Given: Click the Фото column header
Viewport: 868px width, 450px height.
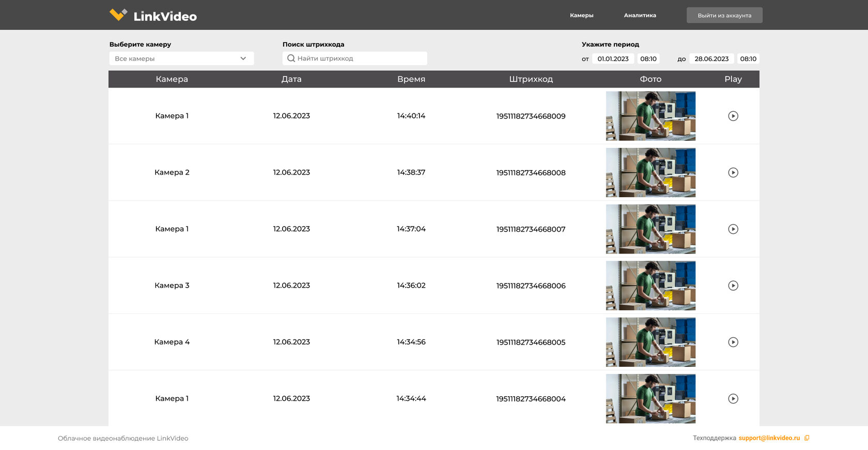Looking at the screenshot, I should pyautogui.click(x=650, y=79).
